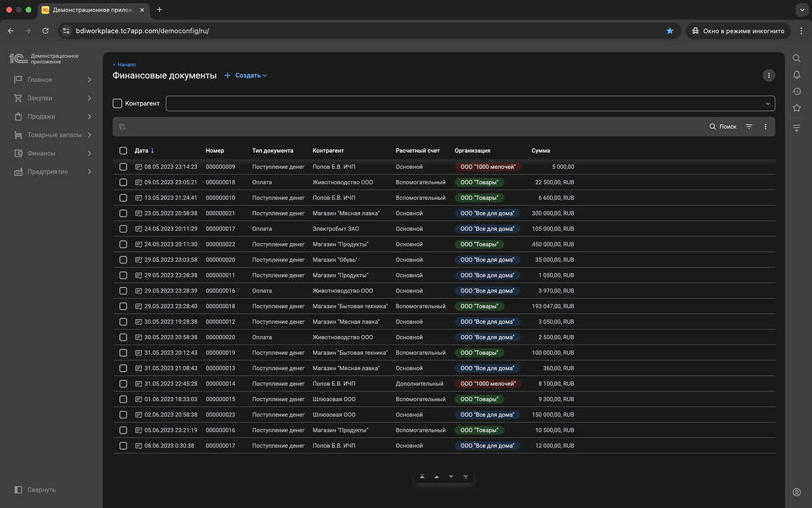Click the ЭлектроБыт ЗАО cell
812x508 pixels.
pyautogui.click(x=336, y=229)
